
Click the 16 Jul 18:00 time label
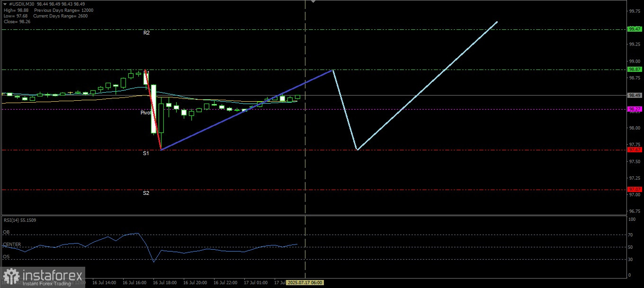click(165, 282)
